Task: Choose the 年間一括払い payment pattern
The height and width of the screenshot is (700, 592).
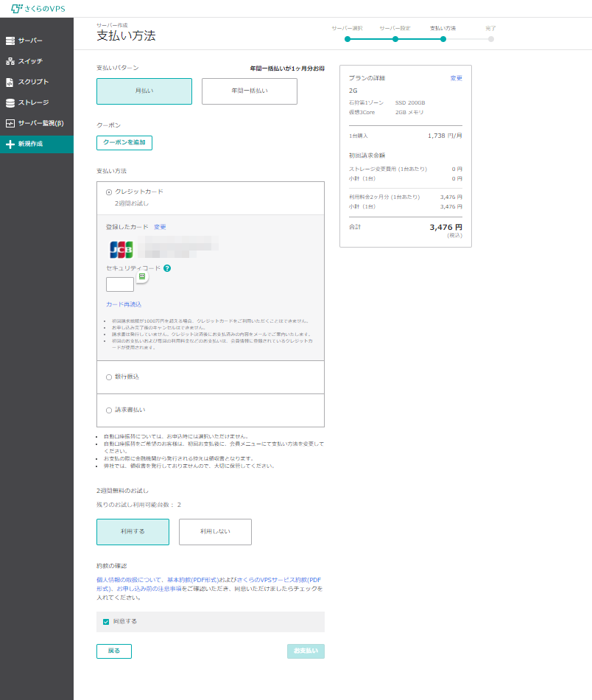Action: 250,91
